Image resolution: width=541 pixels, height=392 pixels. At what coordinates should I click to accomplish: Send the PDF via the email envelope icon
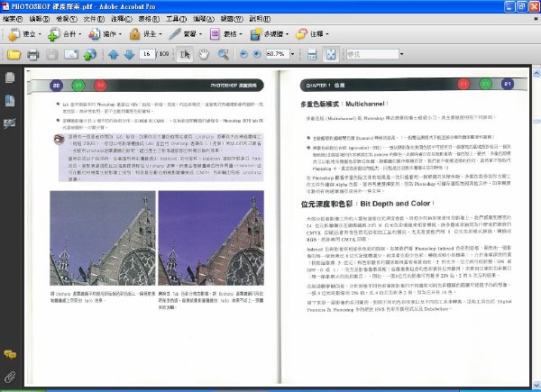point(70,54)
